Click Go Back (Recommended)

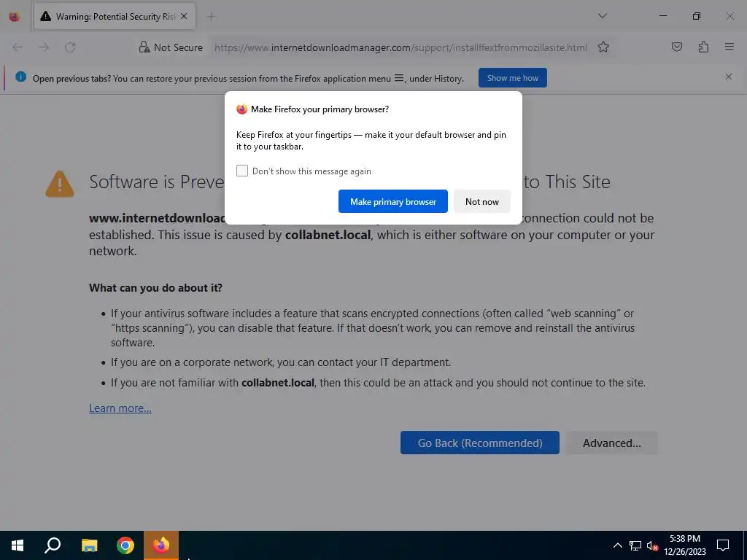480,443
